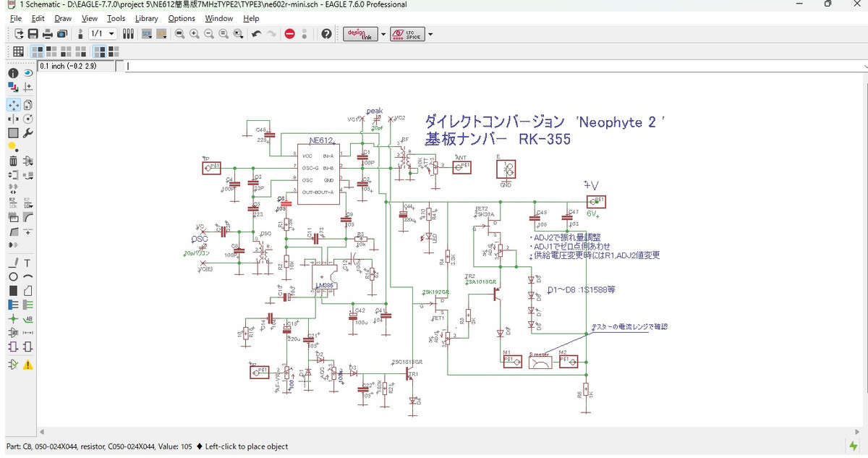Click the design link button

pos(361,34)
